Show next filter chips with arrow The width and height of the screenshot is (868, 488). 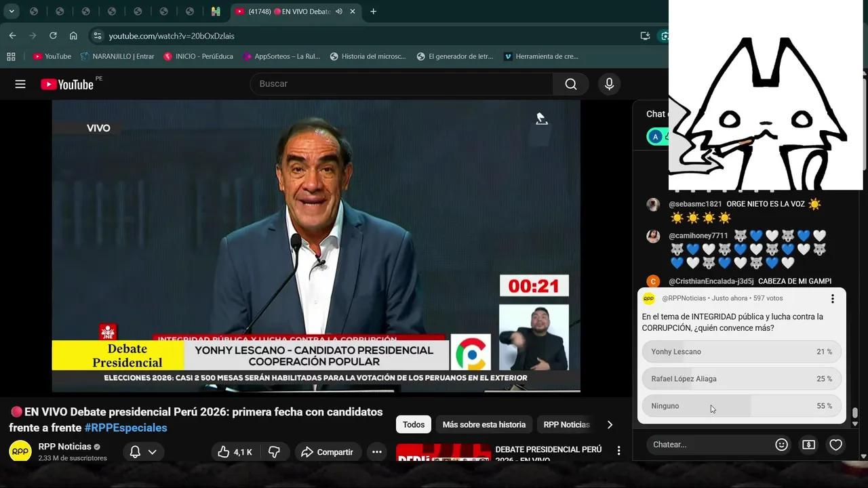(610, 424)
